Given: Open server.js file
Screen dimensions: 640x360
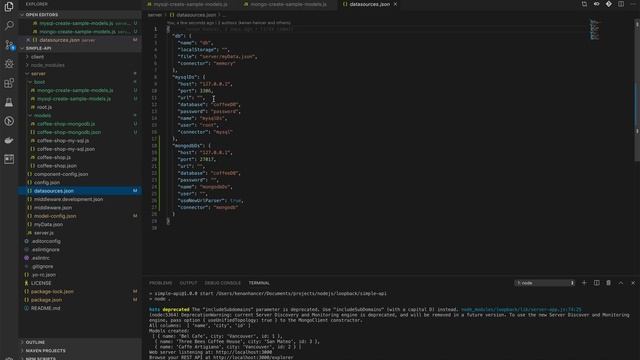Looking at the screenshot, I should [44, 233].
